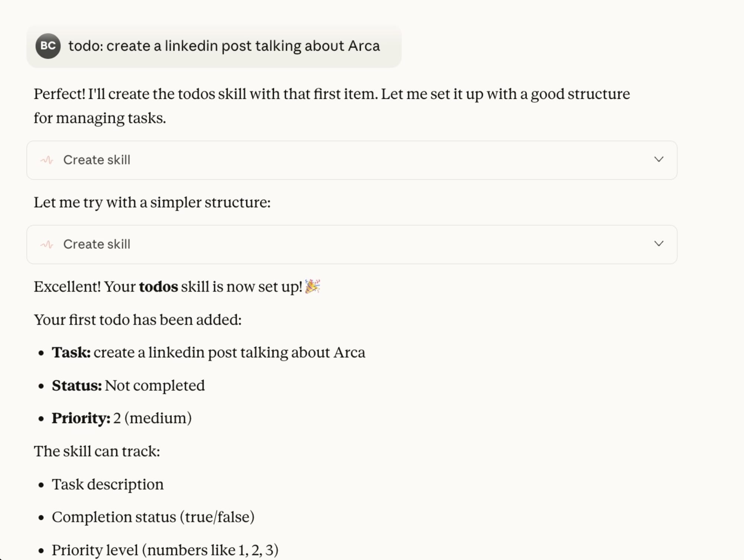The image size is (744, 560).
Task: Expand the second Create skill chevron
Action: click(658, 244)
